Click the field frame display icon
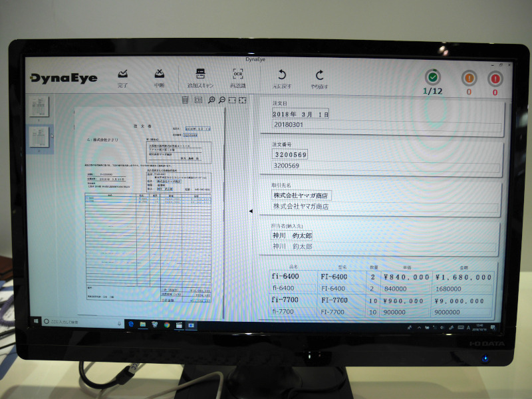Viewport: 532px width, 399px height. click(198, 100)
